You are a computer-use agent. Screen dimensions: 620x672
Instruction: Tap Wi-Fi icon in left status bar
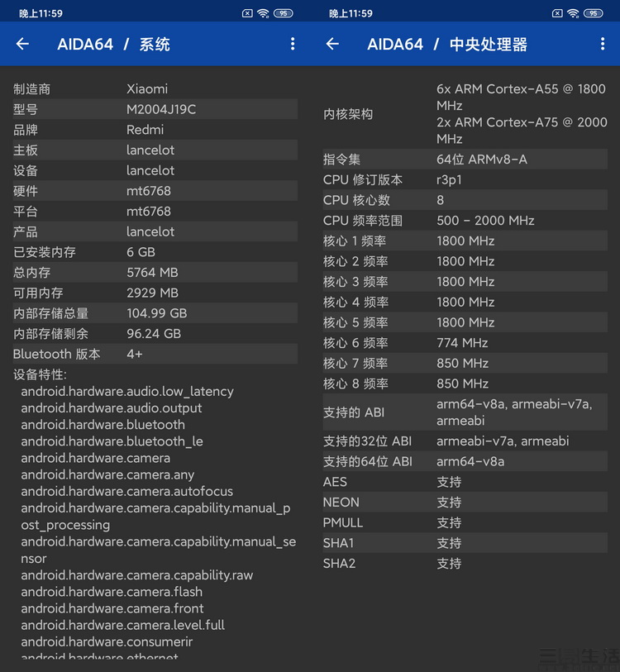[263, 13]
